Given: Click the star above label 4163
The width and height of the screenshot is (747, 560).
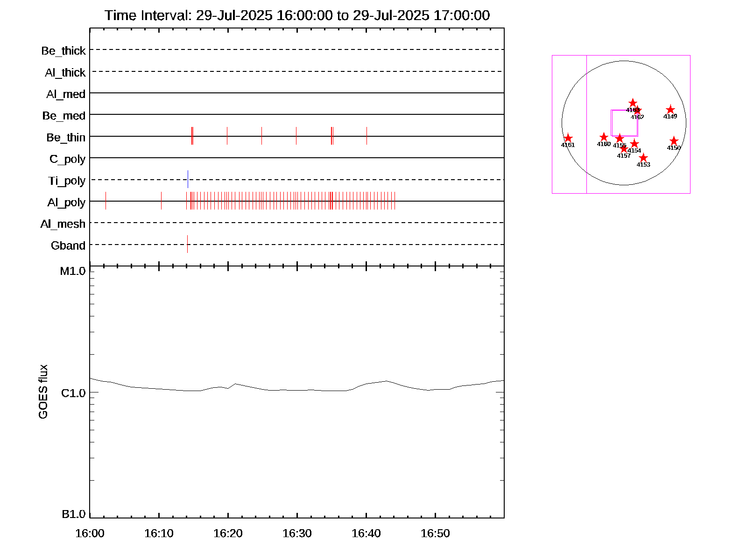Looking at the screenshot, I should [633, 103].
